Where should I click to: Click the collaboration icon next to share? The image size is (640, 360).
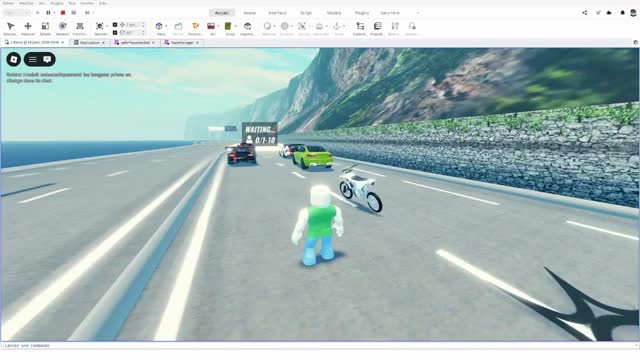coord(598,13)
